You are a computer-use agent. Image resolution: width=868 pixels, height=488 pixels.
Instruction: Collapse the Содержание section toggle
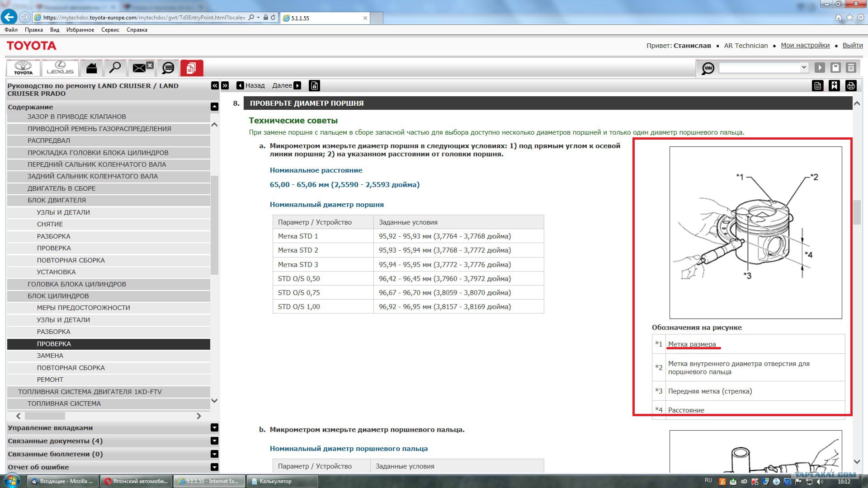(x=214, y=107)
